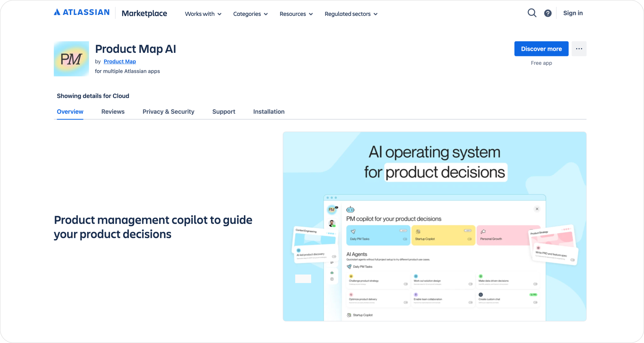Click the Product Map AI PM logo
This screenshot has width=644, height=343.
[71, 59]
